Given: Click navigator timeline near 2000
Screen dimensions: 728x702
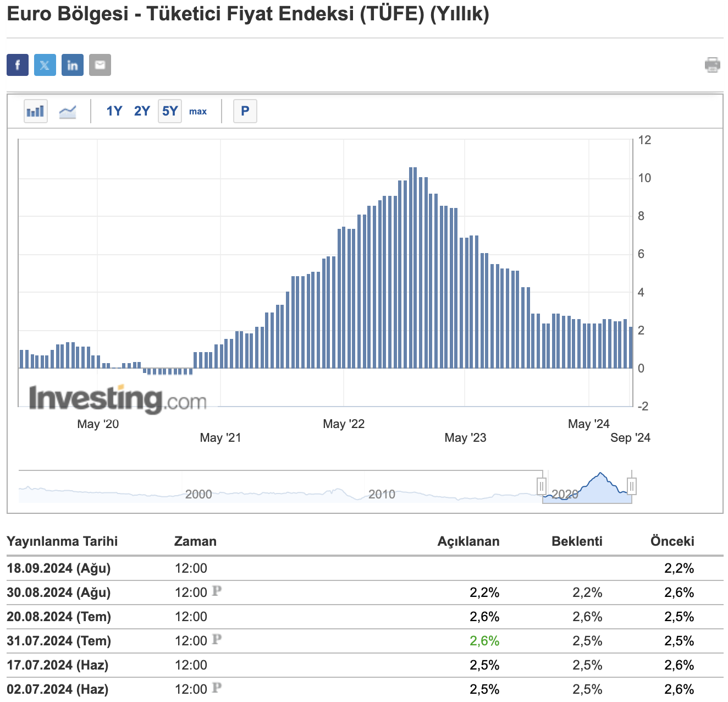Looking at the screenshot, I should 198,494.
